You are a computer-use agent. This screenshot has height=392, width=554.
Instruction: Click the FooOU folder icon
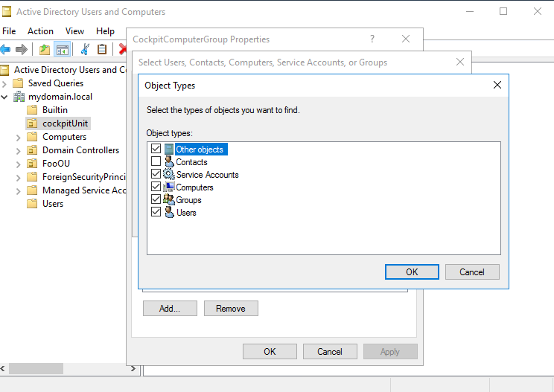point(32,164)
